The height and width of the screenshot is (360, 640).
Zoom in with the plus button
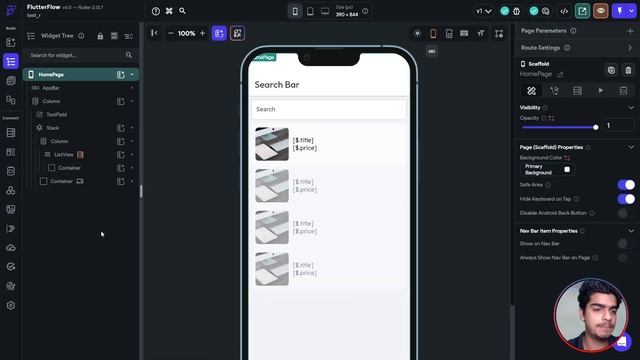coord(202,33)
